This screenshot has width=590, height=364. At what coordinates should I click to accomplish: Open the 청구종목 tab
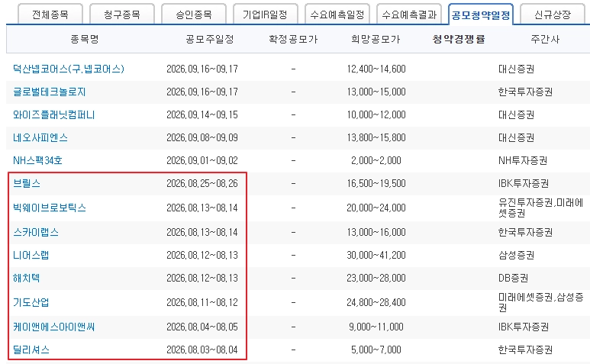click(122, 14)
